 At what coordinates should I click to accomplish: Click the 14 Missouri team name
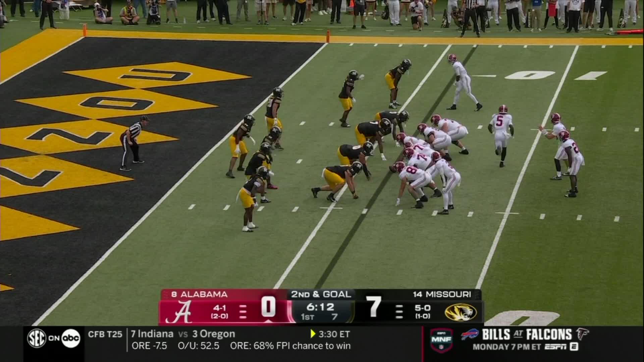[442, 294]
